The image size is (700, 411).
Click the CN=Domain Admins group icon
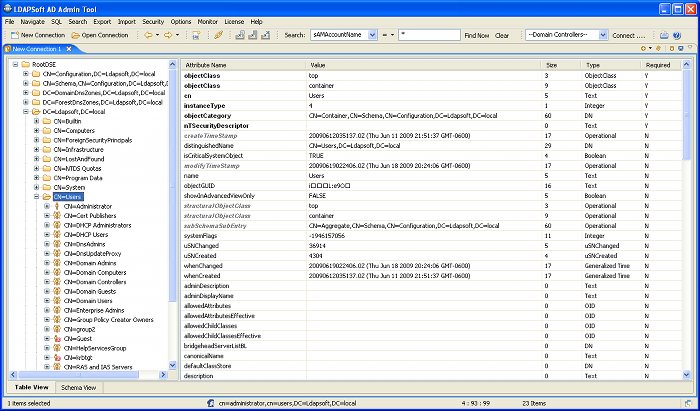58,262
